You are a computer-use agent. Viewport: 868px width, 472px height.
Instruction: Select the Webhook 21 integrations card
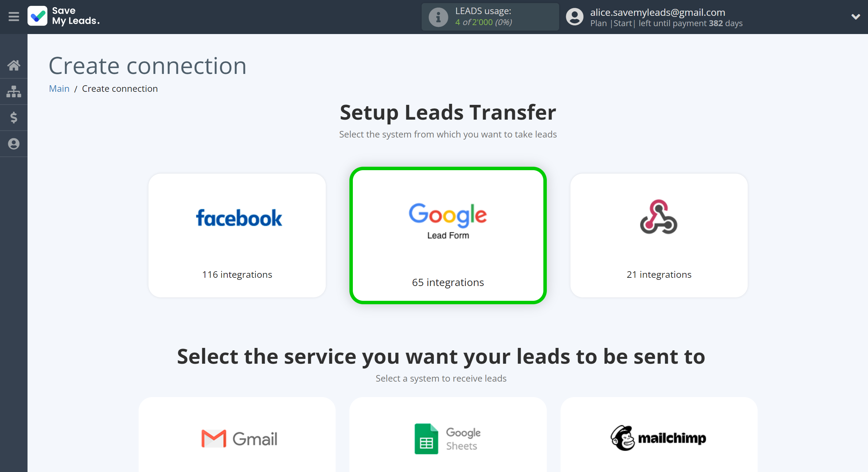658,232
